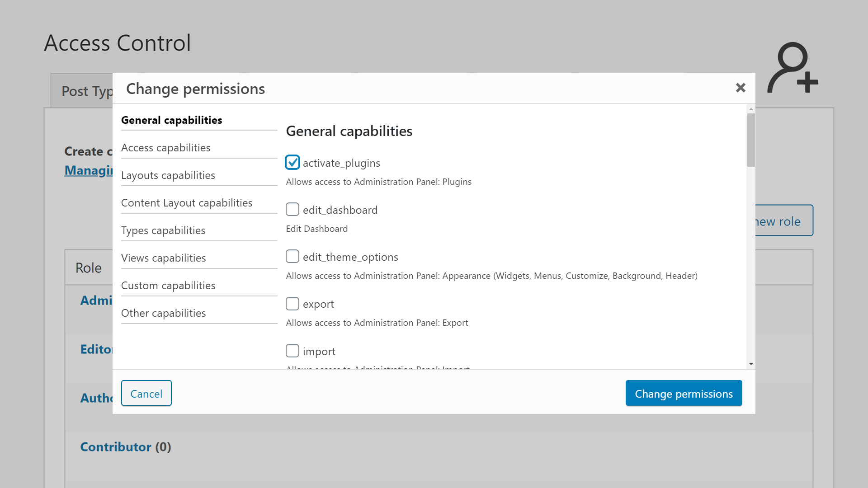Enable the edit_dashboard capability
868x488 pixels.
(x=292, y=209)
